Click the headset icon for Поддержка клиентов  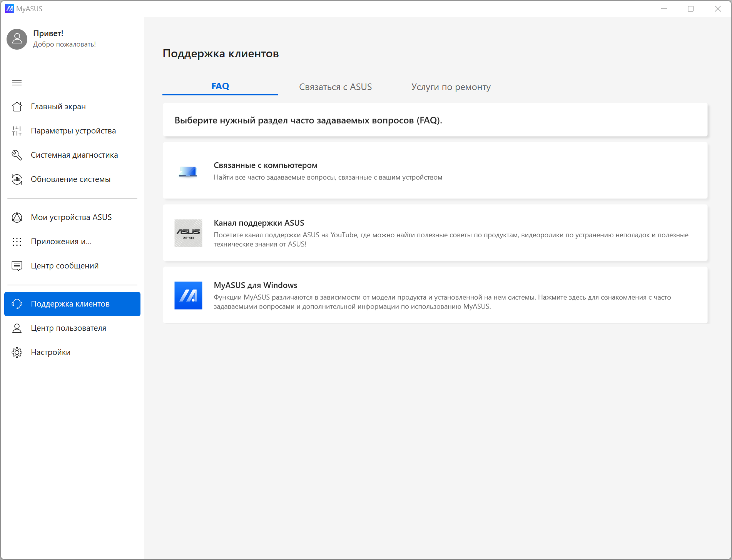coord(17,304)
